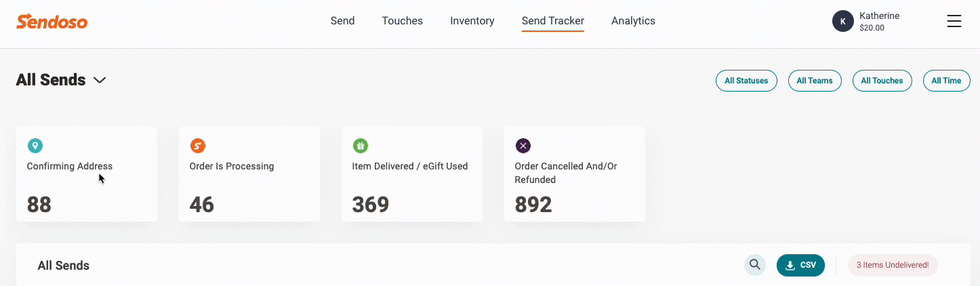Open the Inventory tab
The height and width of the screenshot is (286, 980).
point(472,21)
